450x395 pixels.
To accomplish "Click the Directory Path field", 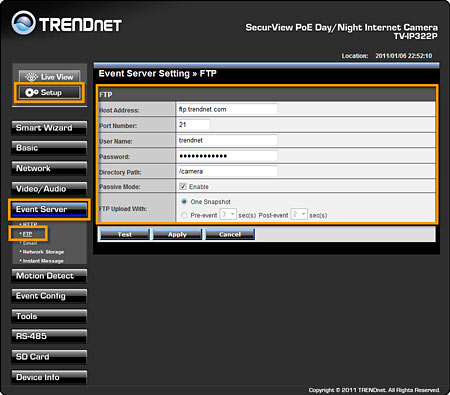I will pyautogui.click(x=227, y=171).
